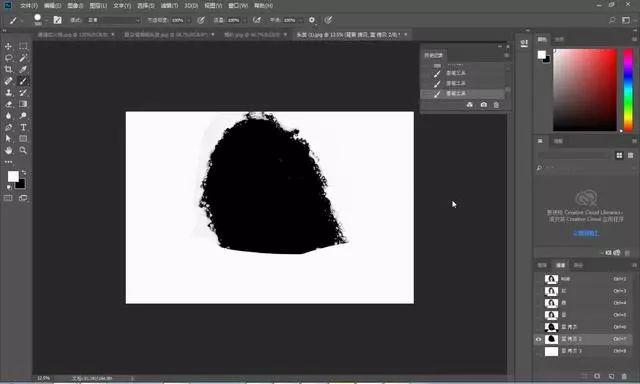Pick the Eraser tool

pos(8,104)
